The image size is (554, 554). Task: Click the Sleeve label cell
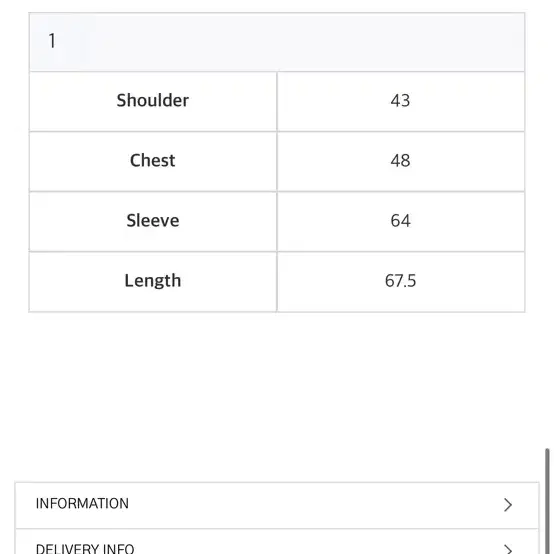pyautogui.click(x=153, y=220)
